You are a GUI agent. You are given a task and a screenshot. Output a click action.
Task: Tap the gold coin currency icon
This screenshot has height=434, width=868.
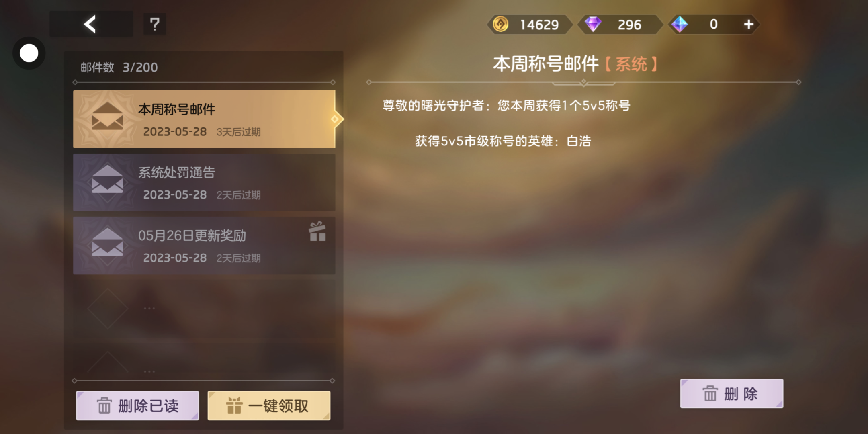click(501, 24)
